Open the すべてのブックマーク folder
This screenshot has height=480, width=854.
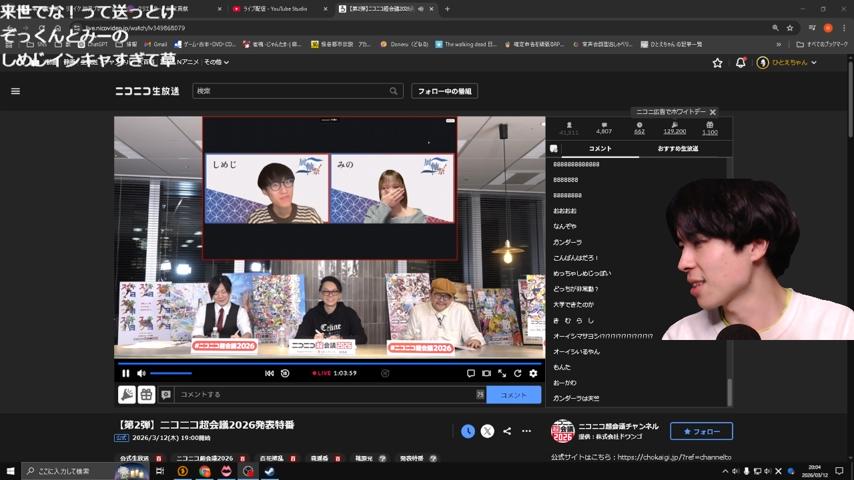[x=822, y=44]
